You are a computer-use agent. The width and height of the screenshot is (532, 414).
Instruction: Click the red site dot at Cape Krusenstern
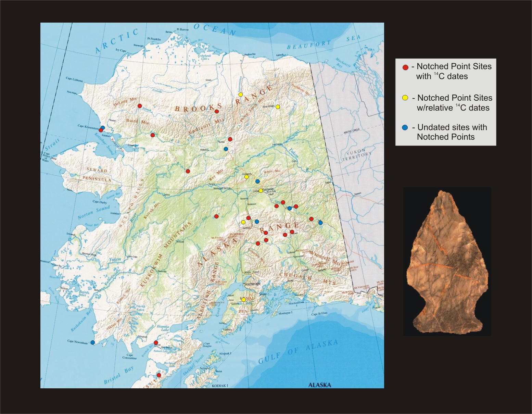[x=101, y=130]
